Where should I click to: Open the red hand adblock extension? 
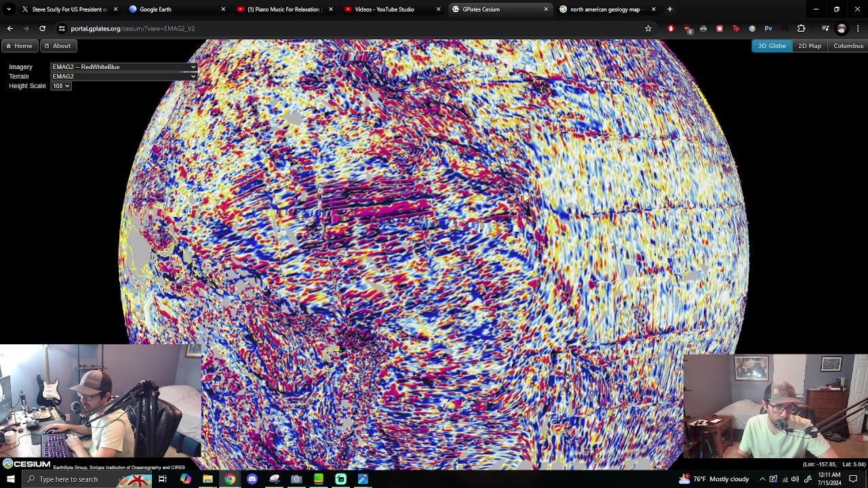point(671,28)
